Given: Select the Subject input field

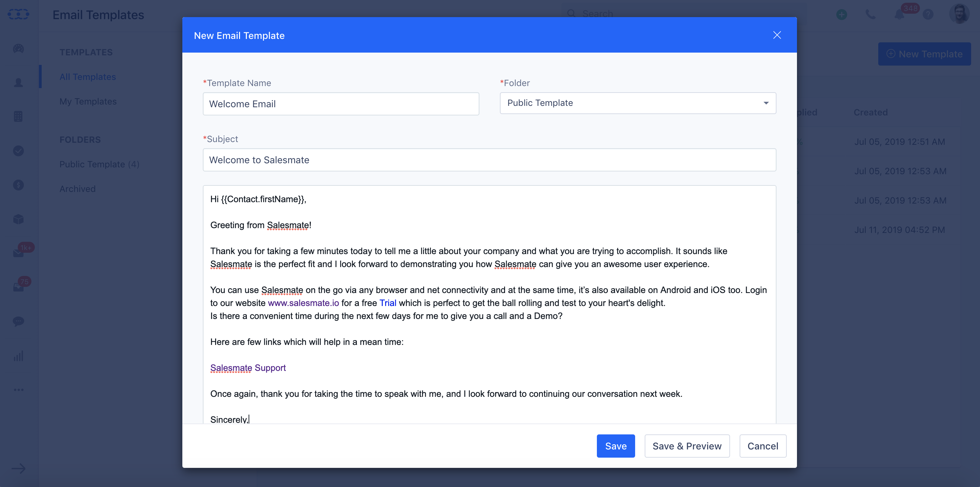Looking at the screenshot, I should click(489, 159).
